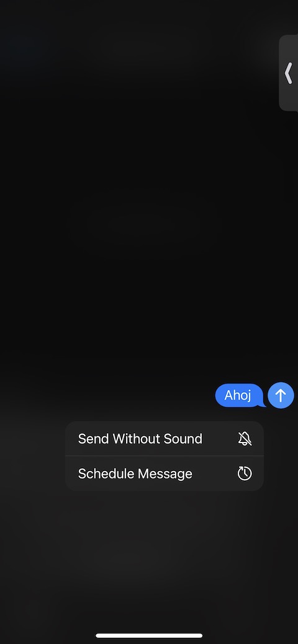Send the Ahoj message with up arrow
This screenshot has height=644, width=298.
(281, 395)
